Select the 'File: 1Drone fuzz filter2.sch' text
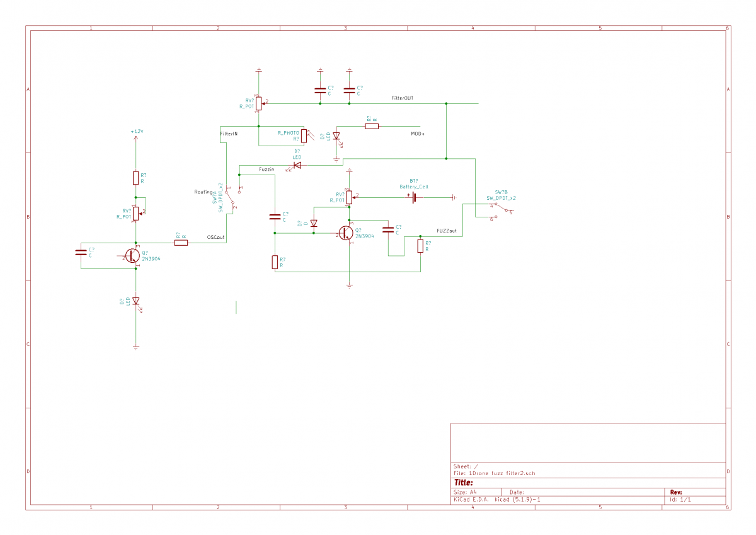The height and width of the screenshot is (535, 756). click(x=495, y=473)
